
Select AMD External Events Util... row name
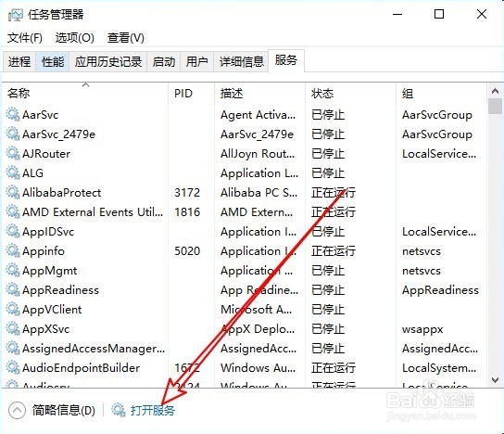pos(93,212)
